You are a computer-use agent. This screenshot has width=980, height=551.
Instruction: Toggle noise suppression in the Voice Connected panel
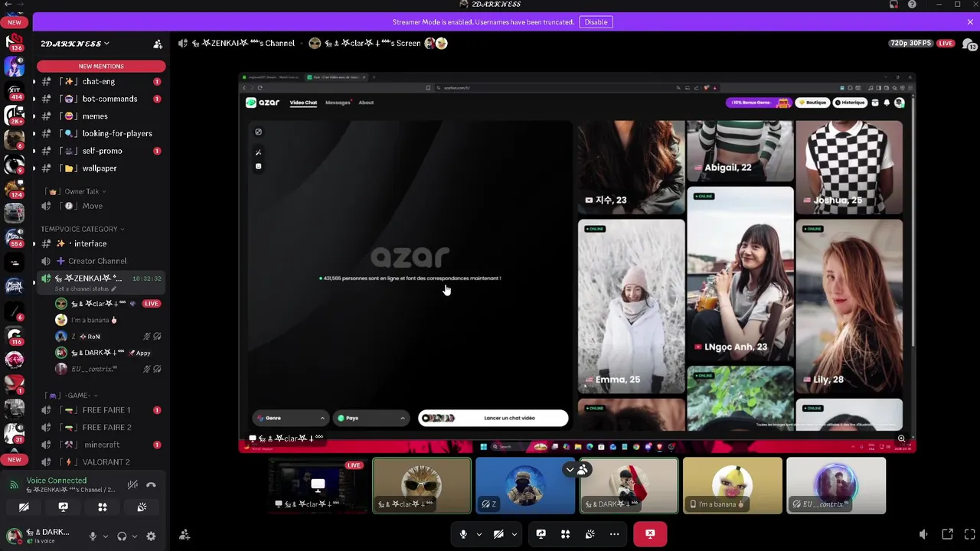click(x=132, y=484)
